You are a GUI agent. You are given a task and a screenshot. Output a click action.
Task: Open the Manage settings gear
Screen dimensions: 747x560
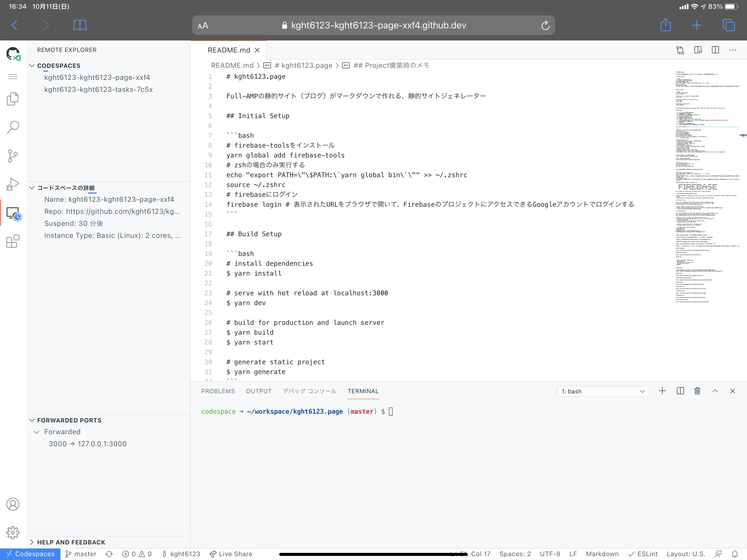13,532
